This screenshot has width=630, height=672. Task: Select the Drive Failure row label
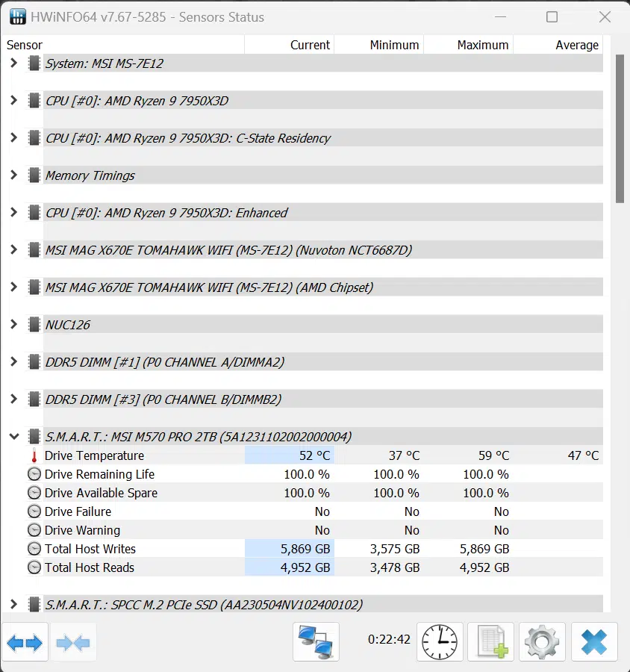78,511
